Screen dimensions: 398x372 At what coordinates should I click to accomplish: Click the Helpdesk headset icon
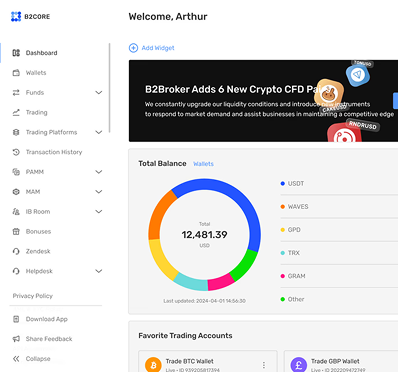16,271
